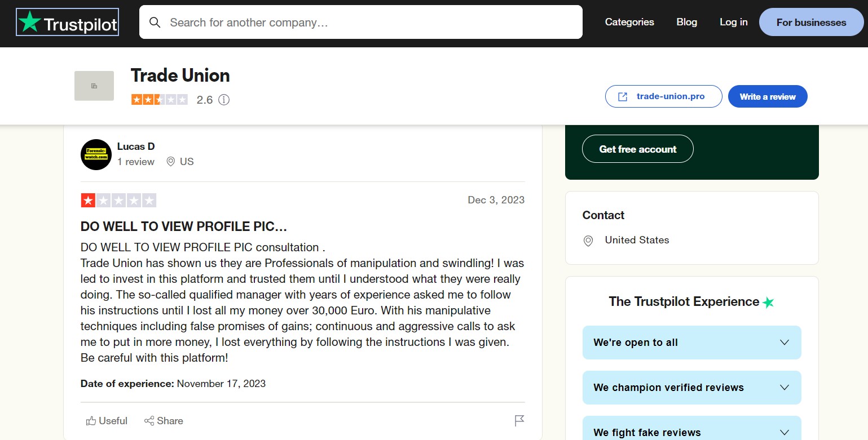Click the one-star review rating
The height and width of the screenshot is (440, 868).
118,200
